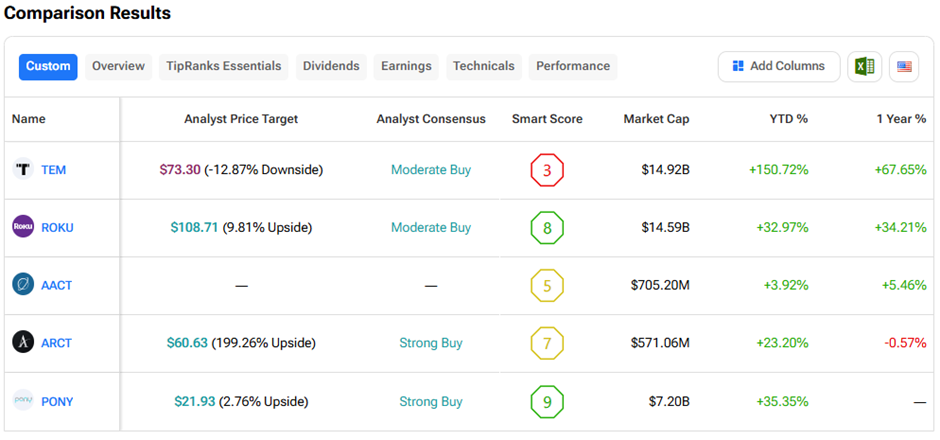Open the Earnings tab

click(406, 67)
